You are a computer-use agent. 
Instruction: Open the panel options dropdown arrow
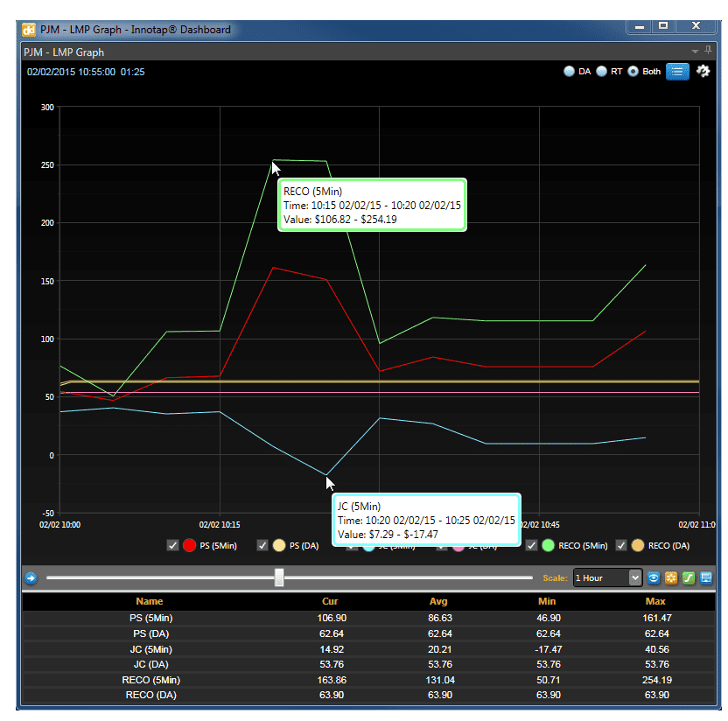tap(695, 51)
